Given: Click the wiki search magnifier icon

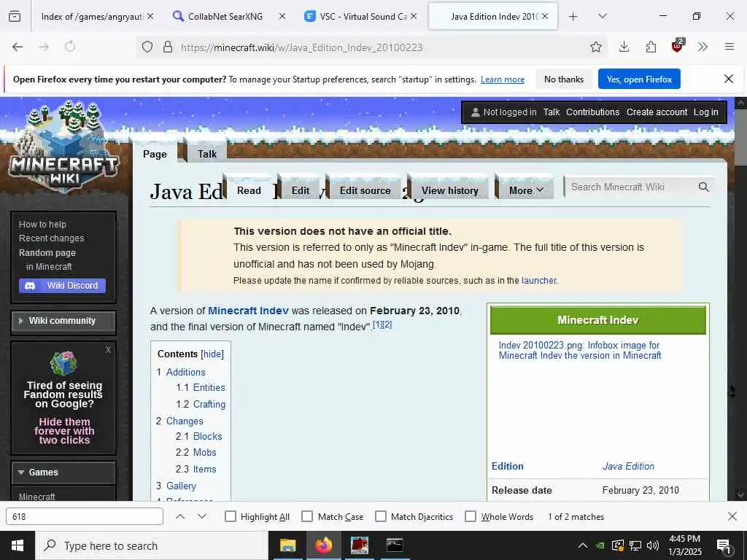Looking at the screenshot, I should pyautogui.click(x=704, y=187).
